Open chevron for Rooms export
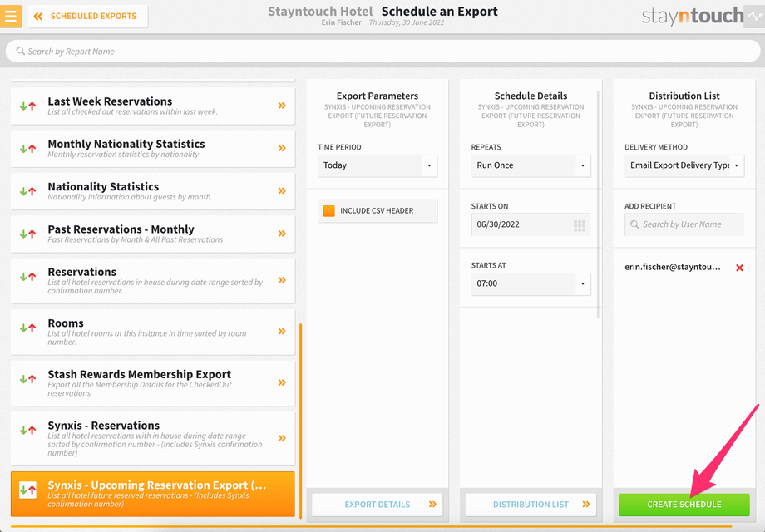This screenshot has width=765, height=532. (x=282, y=332)
